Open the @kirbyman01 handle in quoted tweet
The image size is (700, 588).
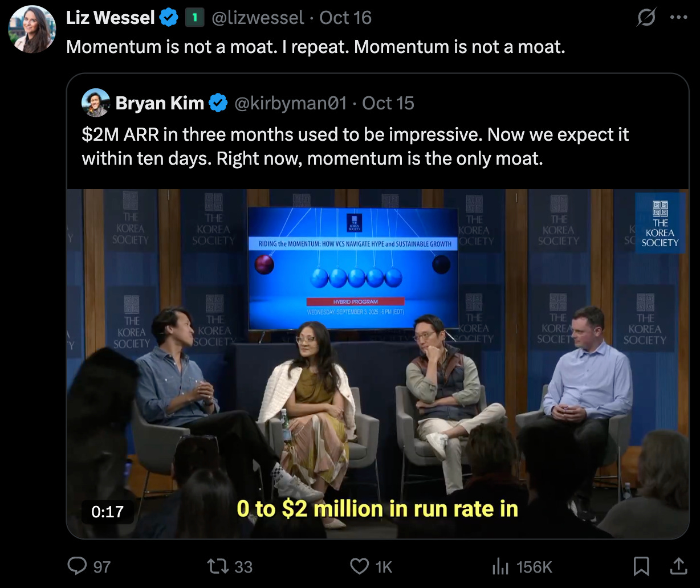pyautogui.click(x=290, y=103)
